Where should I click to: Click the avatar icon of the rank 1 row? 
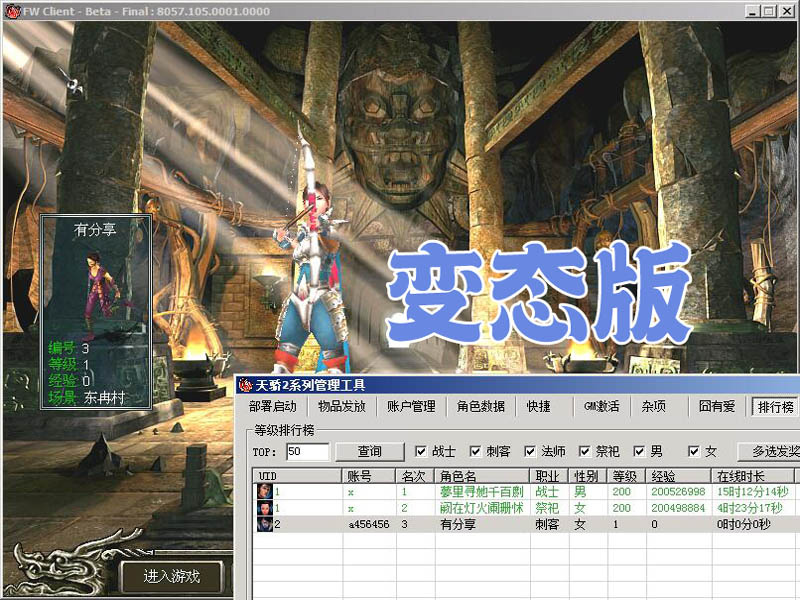(x=265, y=492)
